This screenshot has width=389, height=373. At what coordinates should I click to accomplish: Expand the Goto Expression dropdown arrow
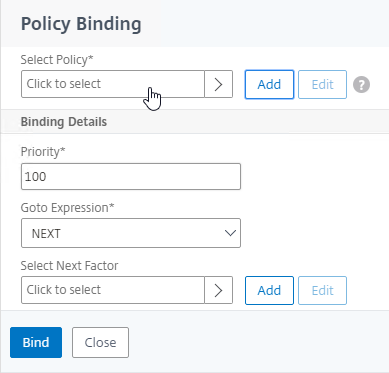pos(230,233)
